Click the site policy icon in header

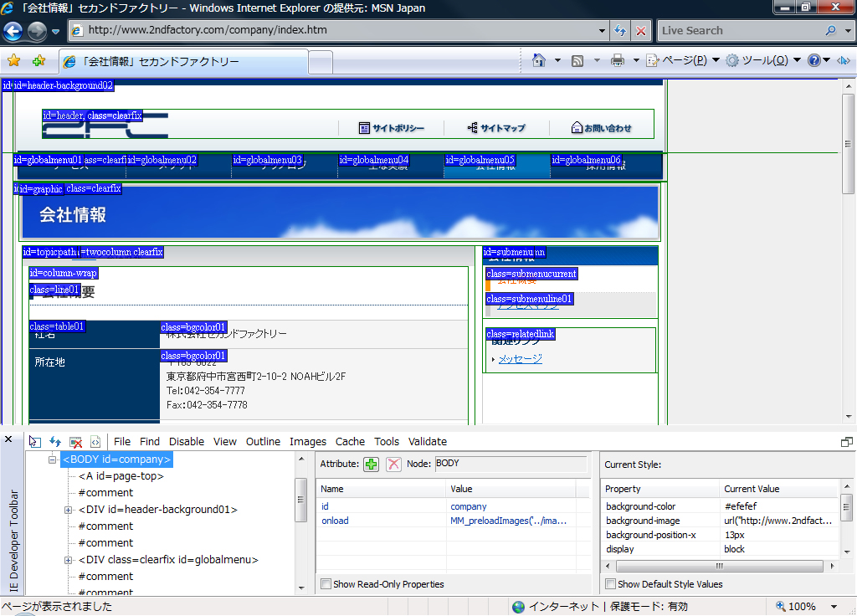[x=364, y=128]
